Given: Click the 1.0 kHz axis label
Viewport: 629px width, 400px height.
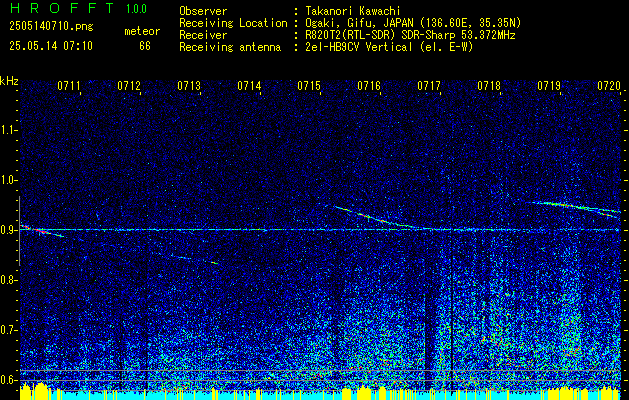Looking at the screenshot, I should click(8, 180).
